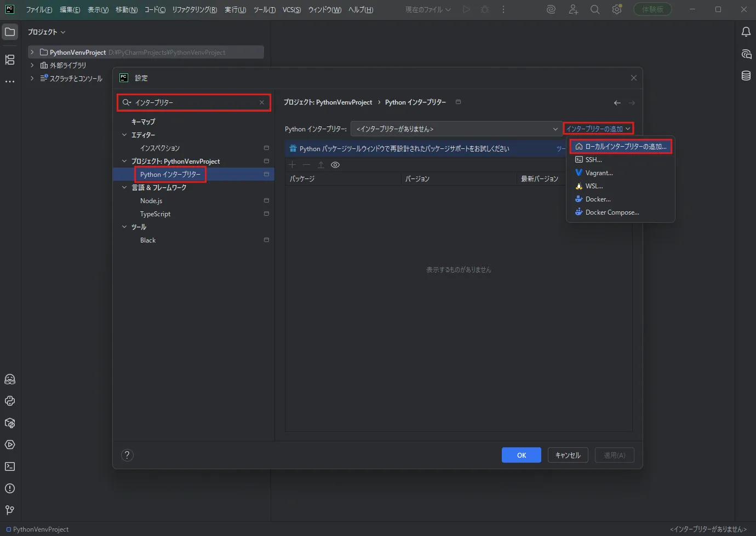
Task: Open the ヘルプ(H) menu
Action: pos(360,10)
